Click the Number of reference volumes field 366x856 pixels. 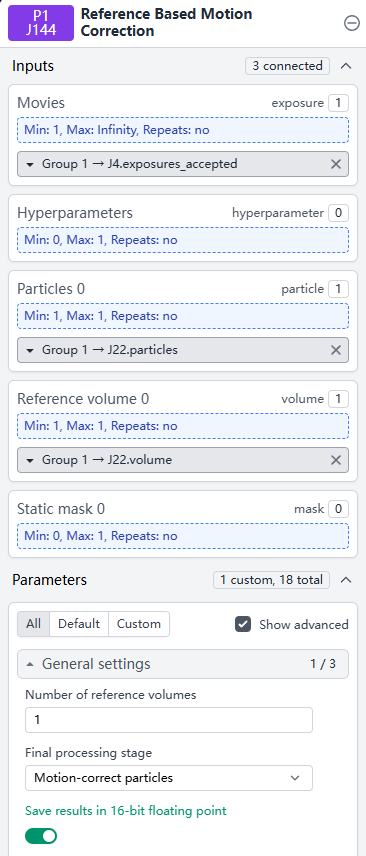coord(169,720)
